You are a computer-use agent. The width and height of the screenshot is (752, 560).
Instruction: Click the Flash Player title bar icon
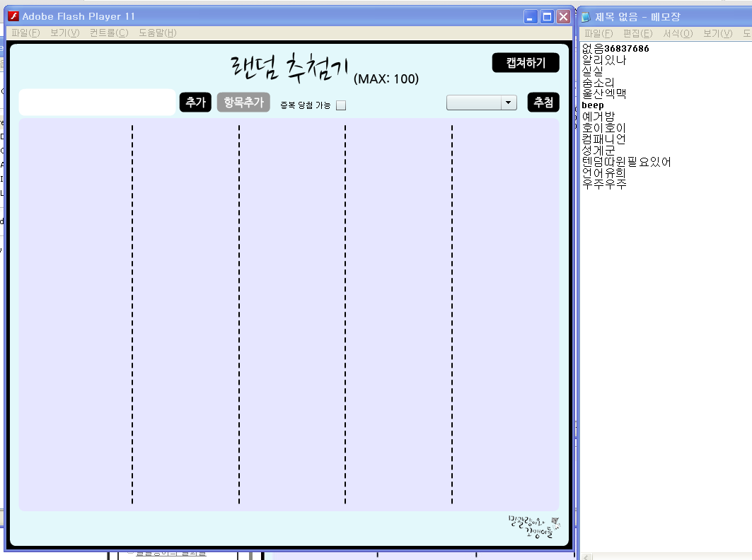[x=13, y=16]
